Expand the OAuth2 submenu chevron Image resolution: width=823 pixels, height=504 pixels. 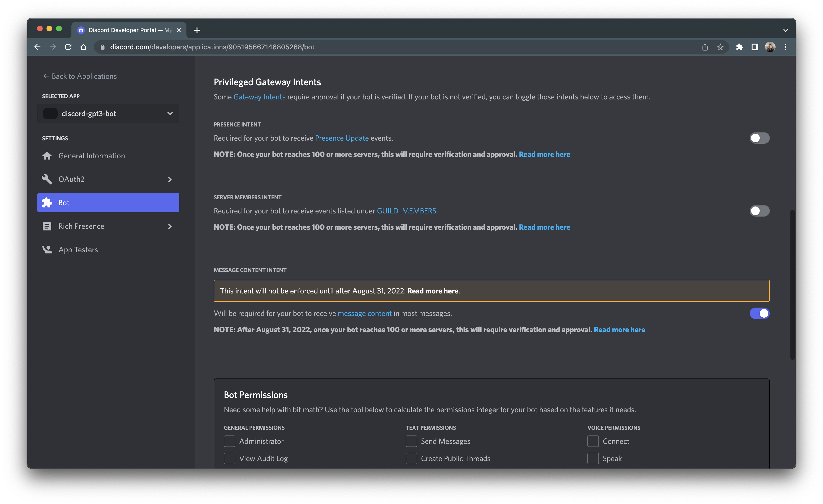[x=170, y=180]
